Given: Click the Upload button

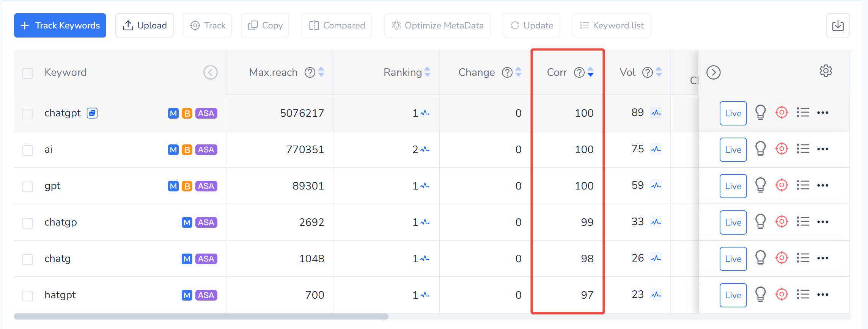Looking at the screenshot, I should (145, 25).
